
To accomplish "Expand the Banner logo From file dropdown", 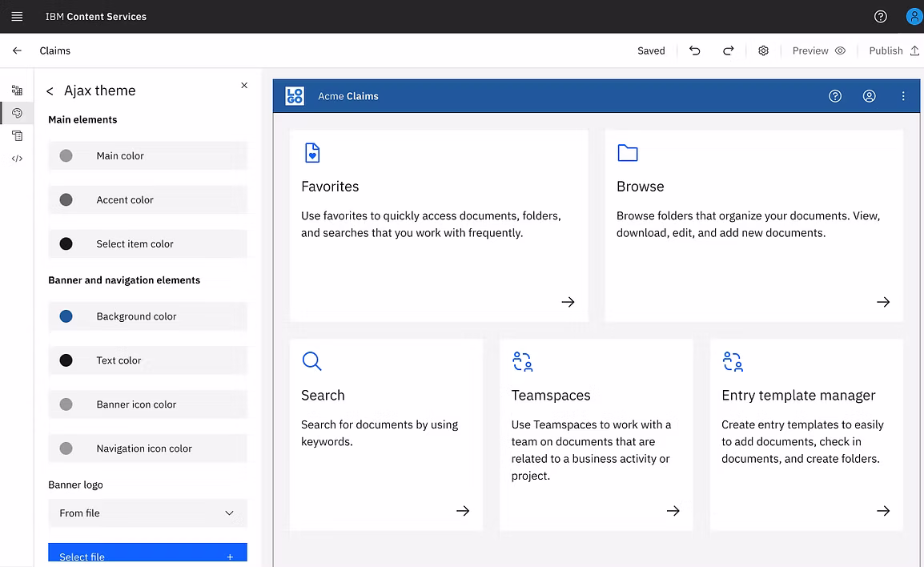I will (147, 513).
